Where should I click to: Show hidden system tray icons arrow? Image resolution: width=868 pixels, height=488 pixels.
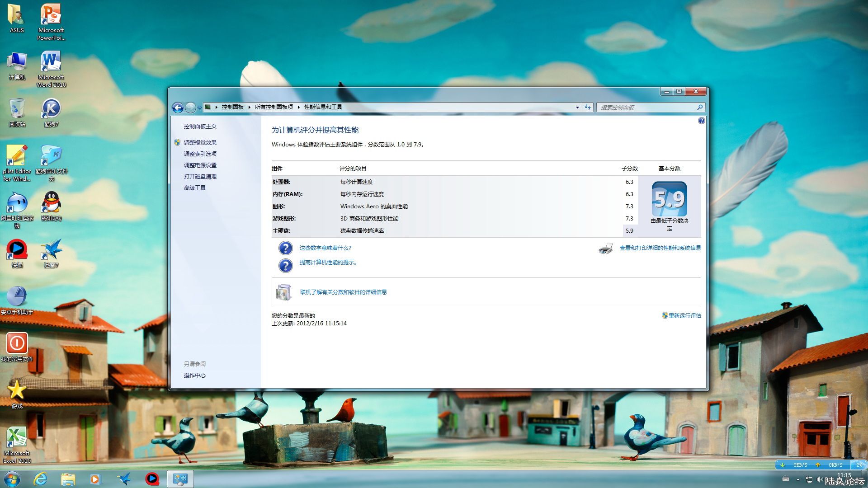tap(798, 479)
